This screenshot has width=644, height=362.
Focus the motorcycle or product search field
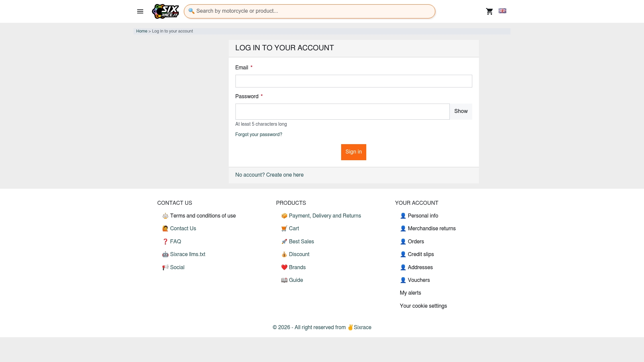pos(310,11)
